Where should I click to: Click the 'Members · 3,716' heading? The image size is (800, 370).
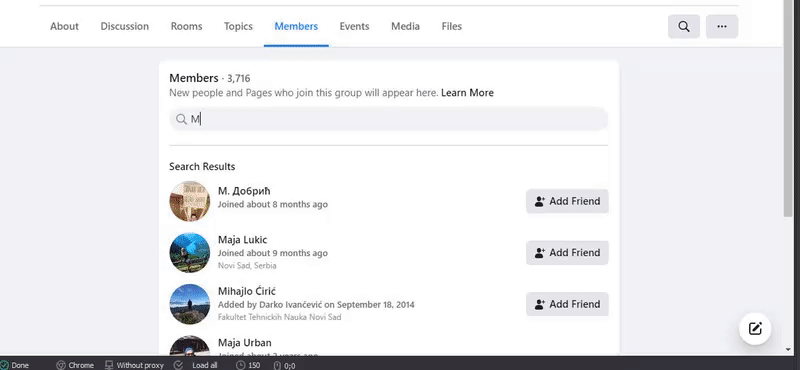tap(210, 78)
